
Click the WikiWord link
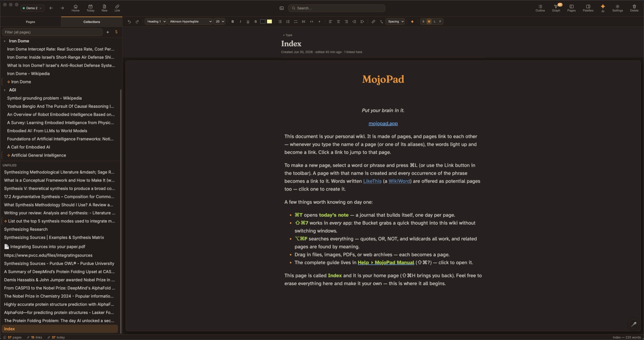coord(399,181)
